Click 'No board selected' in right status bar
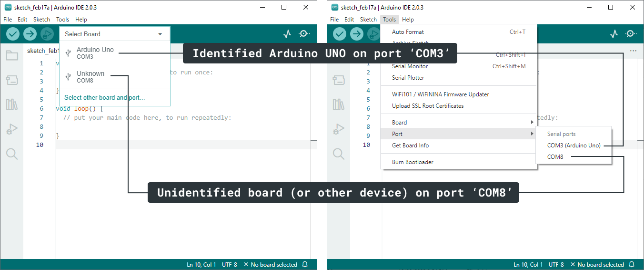Screen dimensions: 644x270 click(600, 265)
